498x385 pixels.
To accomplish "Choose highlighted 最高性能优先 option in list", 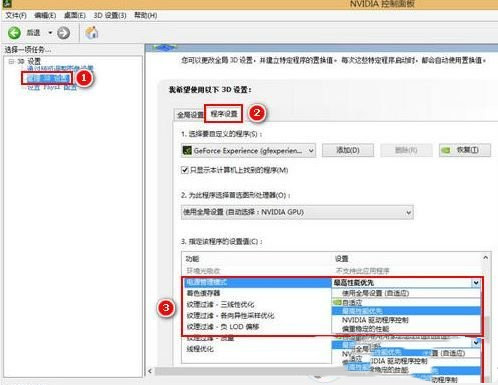I will [x=406, y=311].
